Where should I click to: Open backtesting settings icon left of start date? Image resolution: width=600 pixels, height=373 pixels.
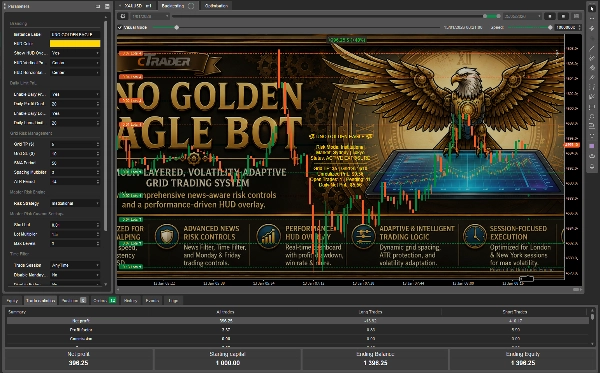[x=122, y=16]
